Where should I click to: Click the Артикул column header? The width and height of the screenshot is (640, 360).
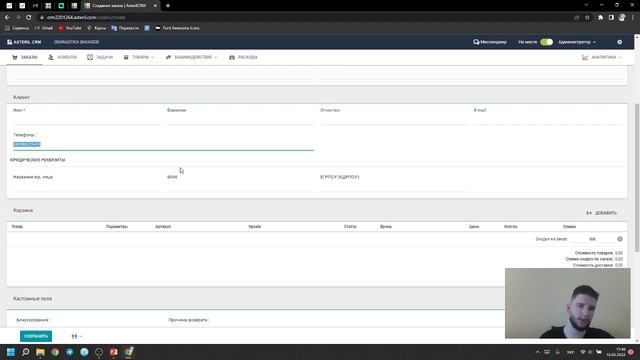point(163,227)
